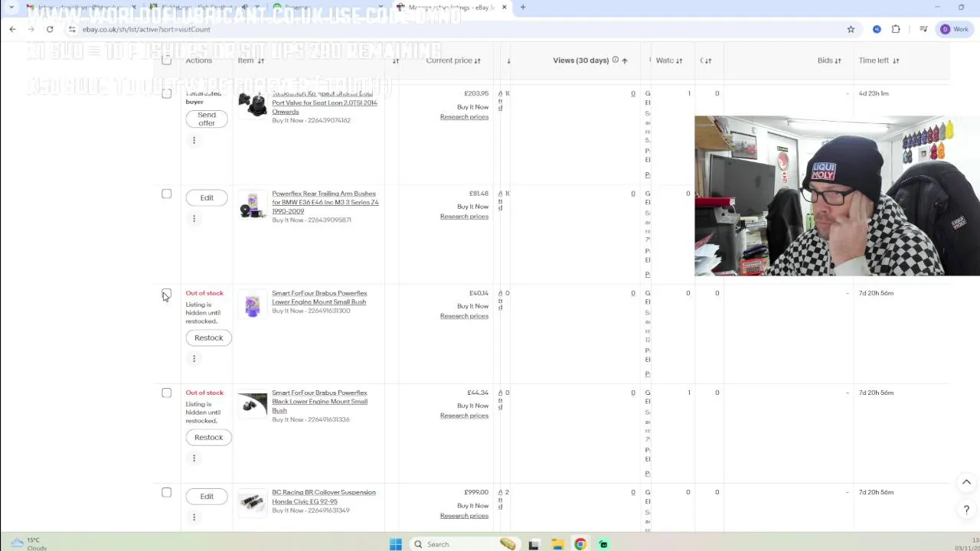Screen dimensions: 980x551
Task: Open Black Lower Engine Mount thumbnail
Action: click(252, 404)
